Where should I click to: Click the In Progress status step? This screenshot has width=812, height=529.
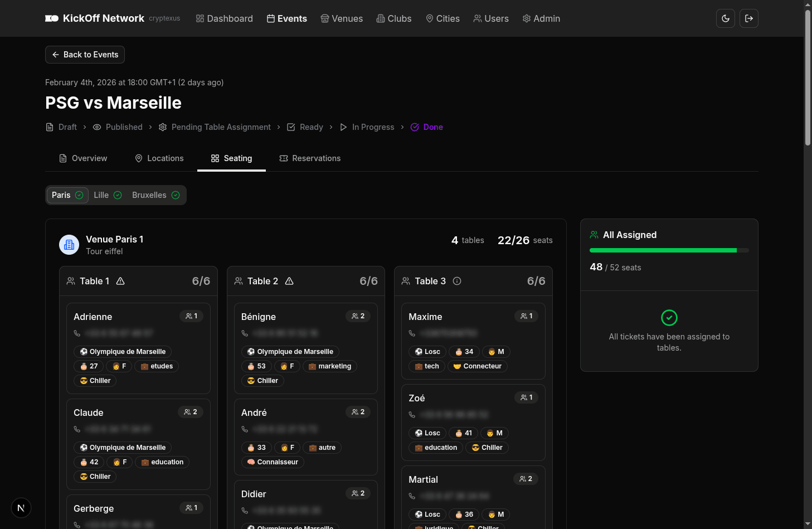[x=367, y=127]
